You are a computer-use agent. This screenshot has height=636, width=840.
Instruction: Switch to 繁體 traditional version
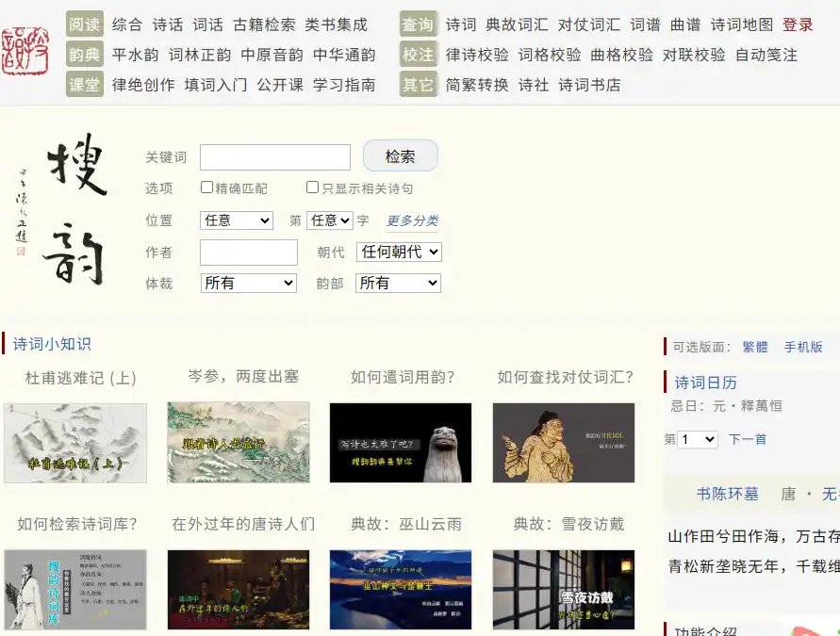pos(755,347)
